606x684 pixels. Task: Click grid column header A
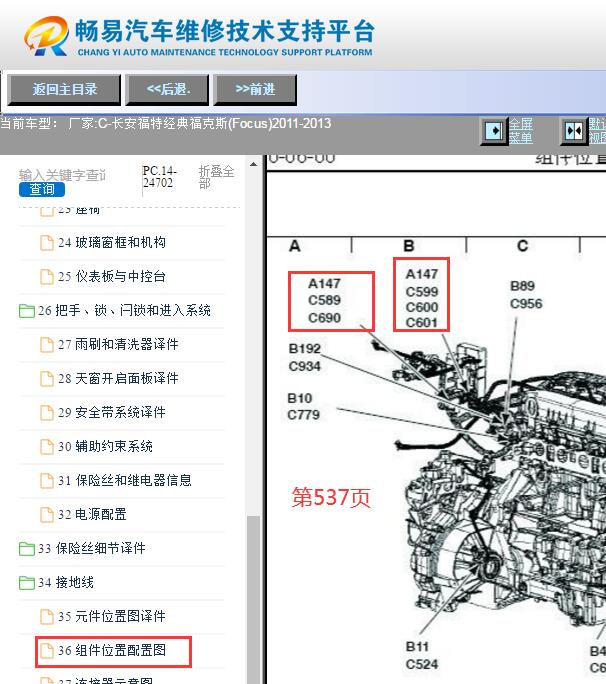(x=295, y=246)
